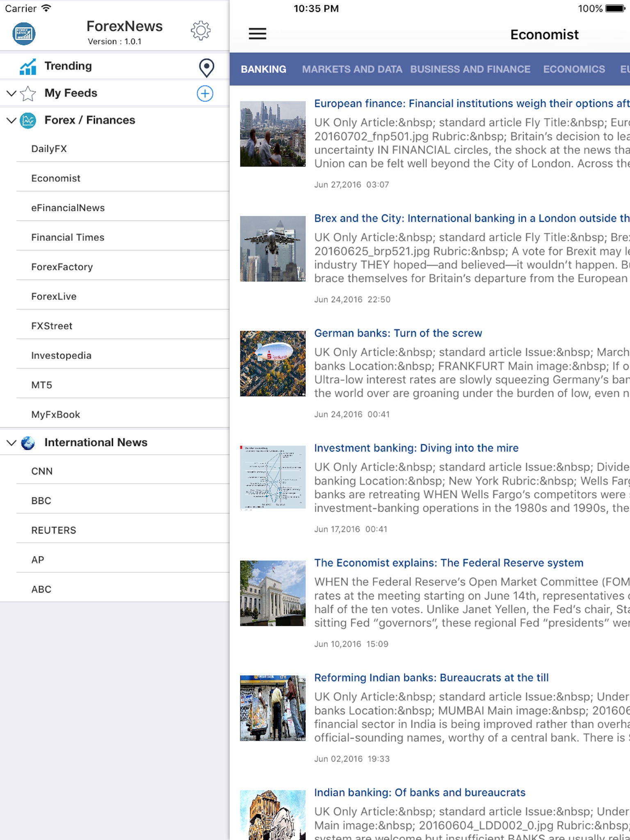Viewport: 630px width, 840px height.
Task: Tap the Forex / Finances chart icon
Action: [28, 121]
